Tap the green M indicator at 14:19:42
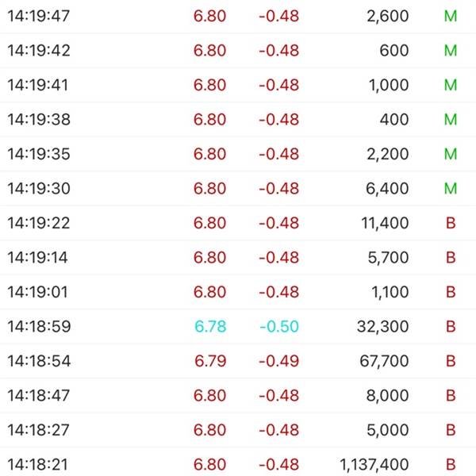 451,51
